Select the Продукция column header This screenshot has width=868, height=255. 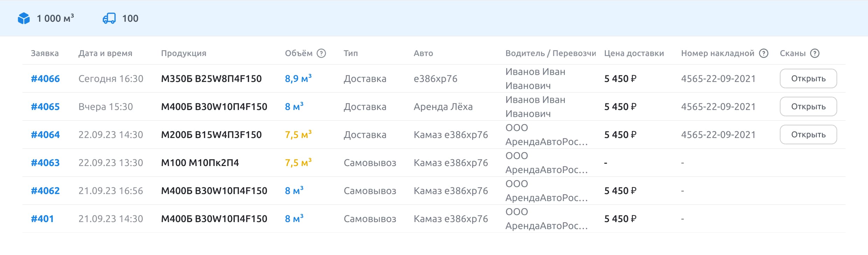tap(183, 53)
